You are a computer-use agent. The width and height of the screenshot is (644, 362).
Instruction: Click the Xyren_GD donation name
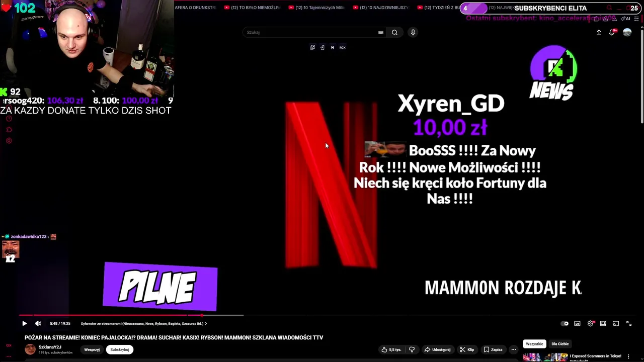[451, 104]
